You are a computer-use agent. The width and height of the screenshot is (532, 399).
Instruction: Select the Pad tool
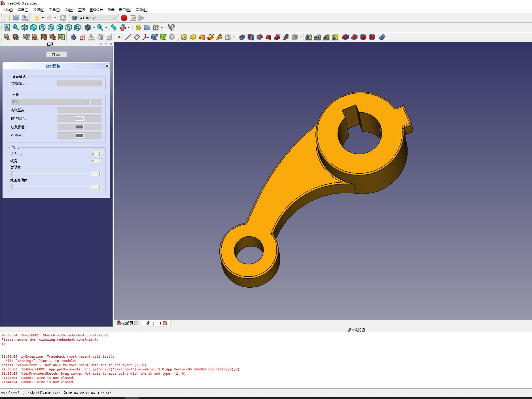pos(184,37)
